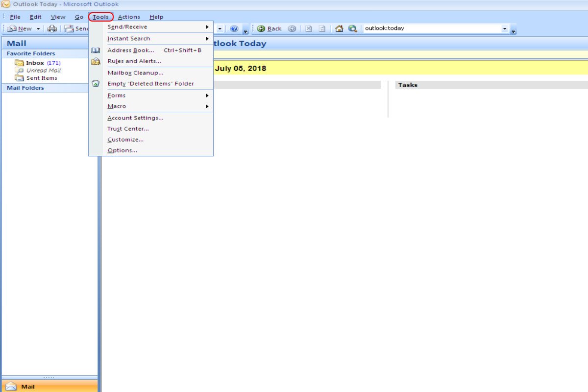Image resolution: width=588 pixels, height=392 pixels.
Task: Click the Print toolbar icon
Action: tap(52, 29)
